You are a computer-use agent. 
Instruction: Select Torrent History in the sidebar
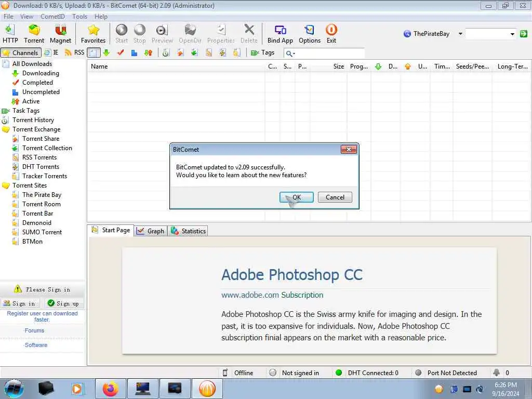pyautogui.click(x=33, y=120)
